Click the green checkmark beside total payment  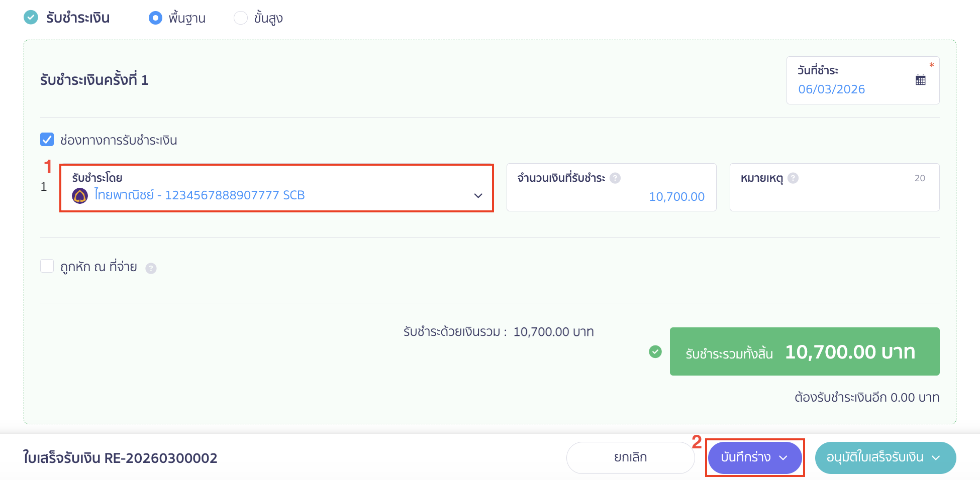(x=655, y=351)
